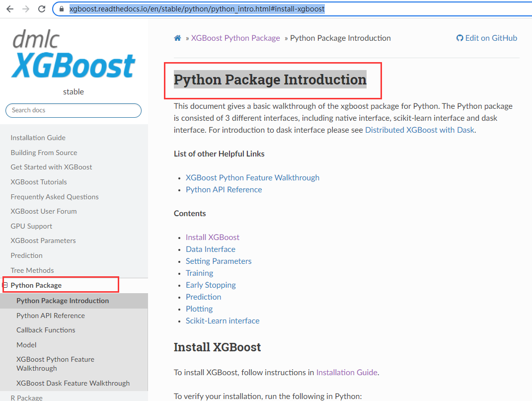The width and height of the screenshot is (532, 401).
Task: Open Get Started with XGBoost
Action: point(51,167)
